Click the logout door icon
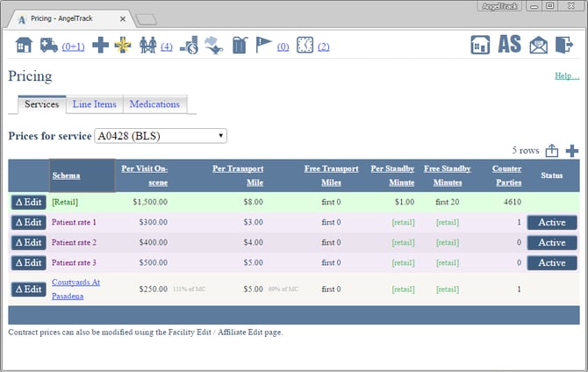The height and width of the screenshot is (372, 588). coord(564,45)
